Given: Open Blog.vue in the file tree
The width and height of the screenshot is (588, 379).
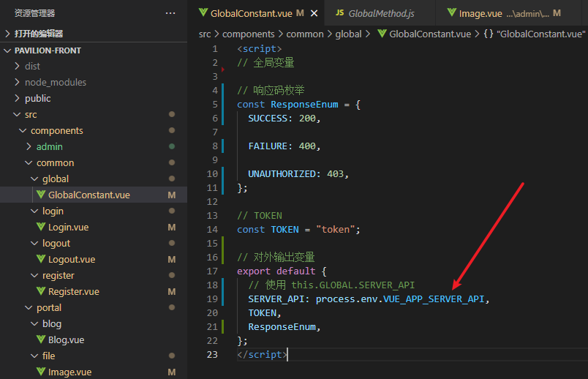Looking at the screenshot, I should click(94, 339).
